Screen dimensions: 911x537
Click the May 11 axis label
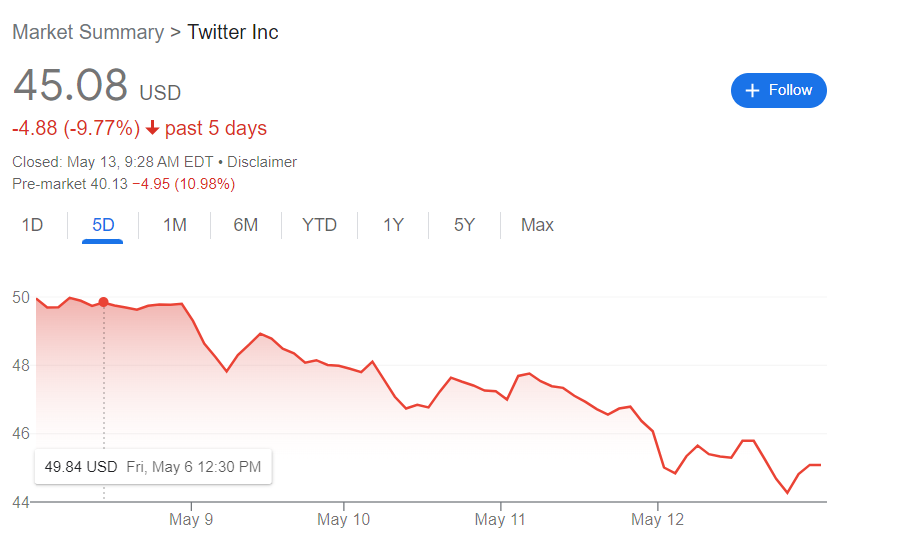coord(500,520)
